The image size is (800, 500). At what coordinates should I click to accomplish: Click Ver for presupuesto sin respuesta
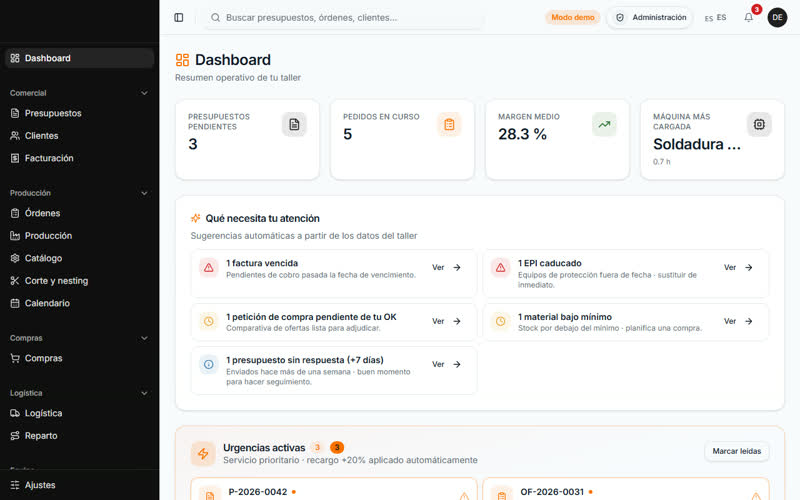pos(446,364)
